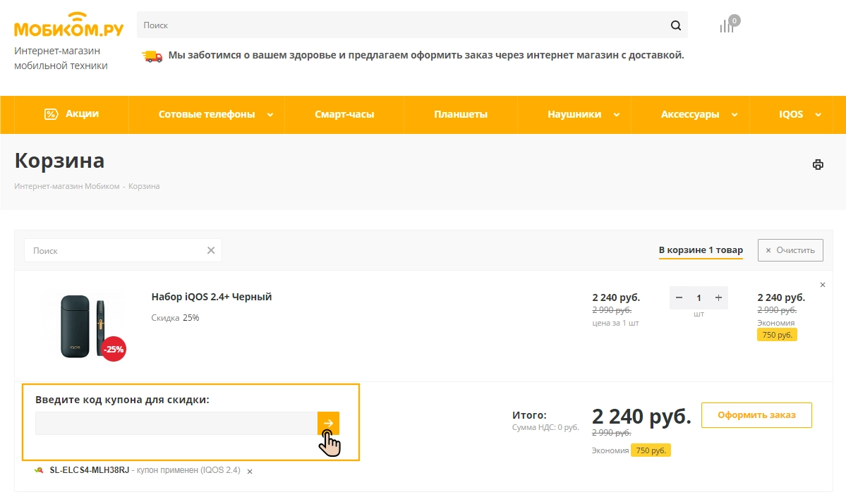
Task: Click the item's 750 руб. savings badge
Action: tap(777, 335)
